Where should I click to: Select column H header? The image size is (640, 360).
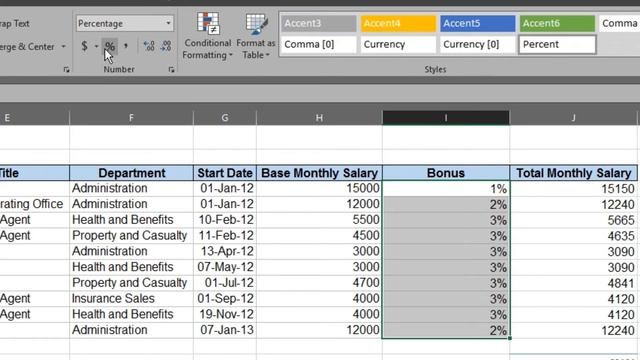(x=319, y=118)
